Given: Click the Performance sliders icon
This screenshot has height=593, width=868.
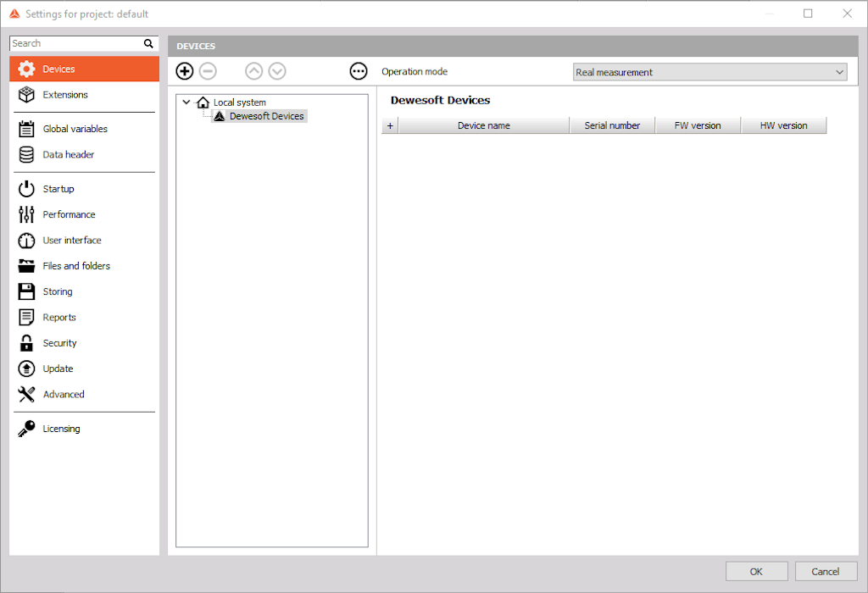Looking at the screenshot, I should coord(26,214).
